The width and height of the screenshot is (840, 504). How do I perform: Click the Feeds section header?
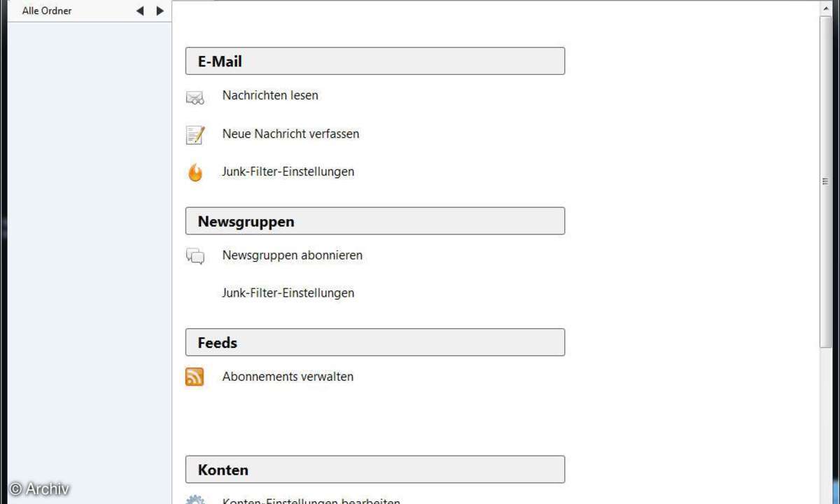[375, 342]
